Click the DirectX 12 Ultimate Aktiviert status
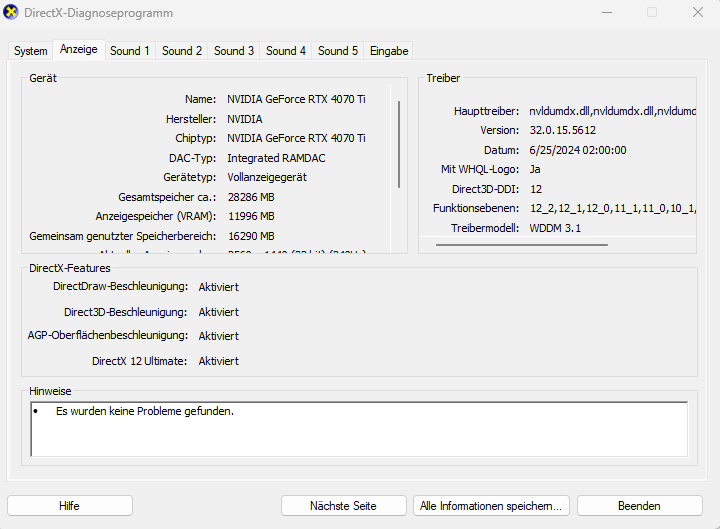This screenshot has width=720, height=529. pyautogui.click(x=219, y=361)
